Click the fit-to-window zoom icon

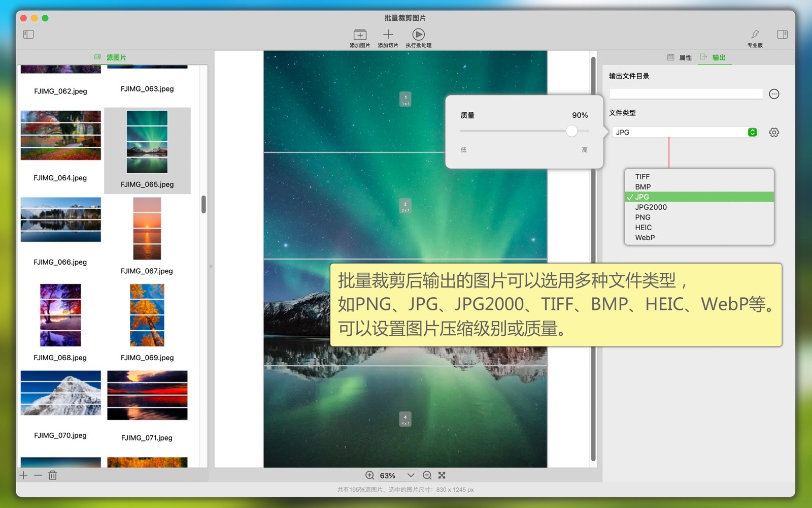click(x=442, y=475)
